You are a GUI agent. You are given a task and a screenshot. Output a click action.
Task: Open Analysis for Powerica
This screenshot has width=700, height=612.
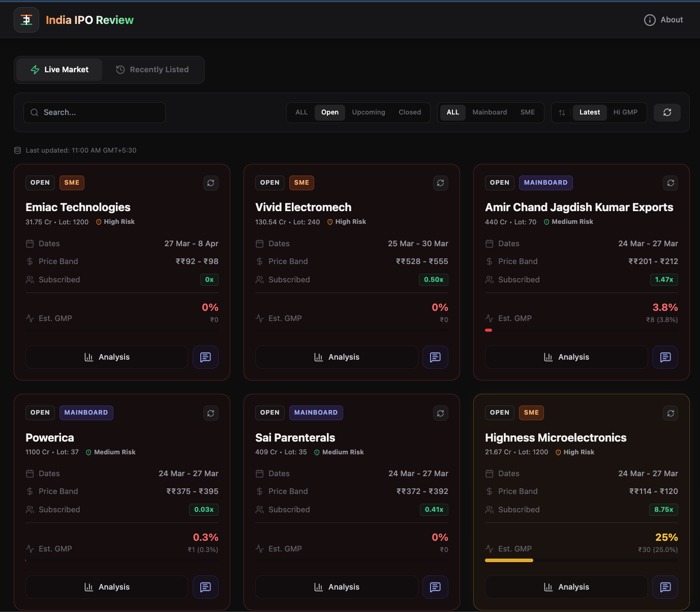pos(107,587)
